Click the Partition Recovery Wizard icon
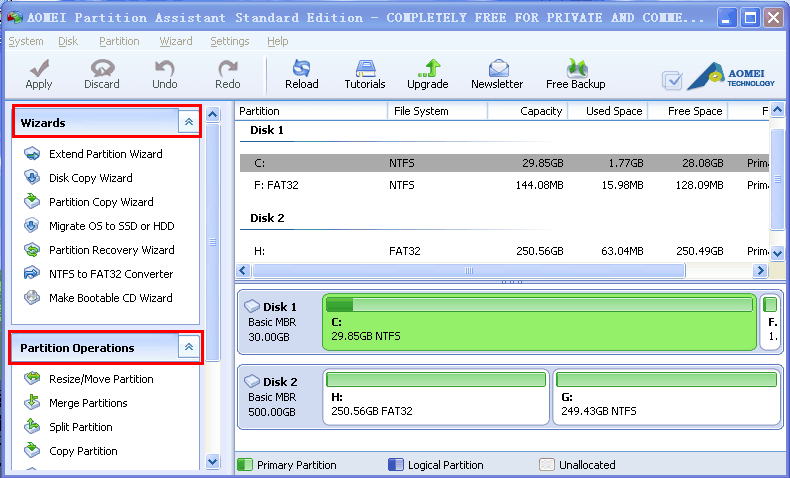790x478 pixels. [x=32, y=250]
